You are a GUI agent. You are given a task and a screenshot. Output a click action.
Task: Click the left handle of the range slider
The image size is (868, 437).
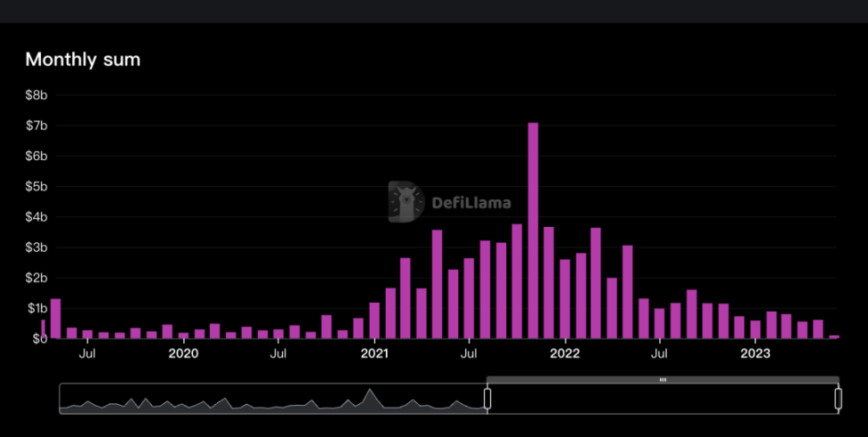coord(488,399)
